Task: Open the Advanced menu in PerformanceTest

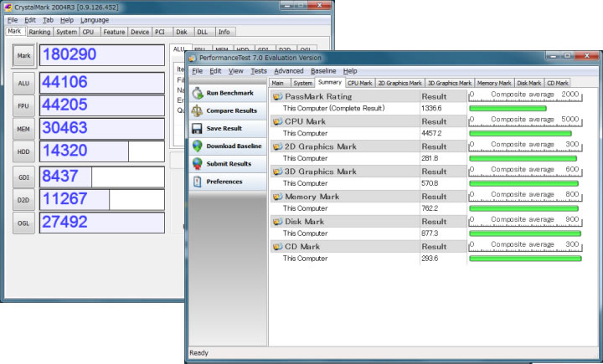Action: click(x=289, y=71)
